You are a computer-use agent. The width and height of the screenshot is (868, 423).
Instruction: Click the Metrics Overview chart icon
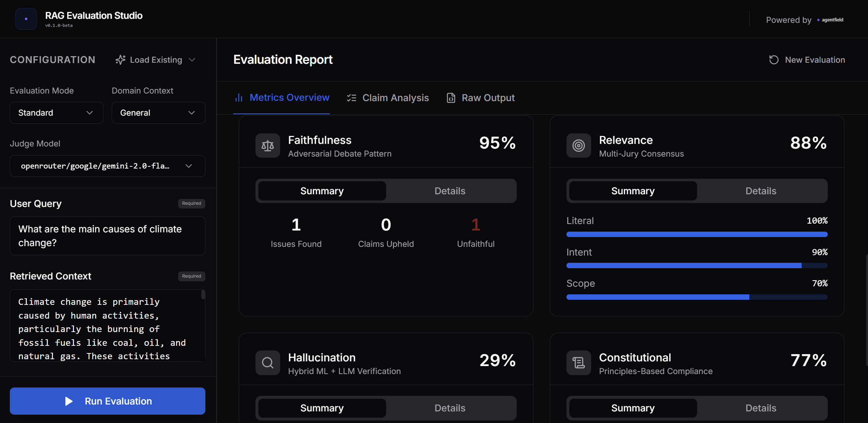click(x=239, y=98)
